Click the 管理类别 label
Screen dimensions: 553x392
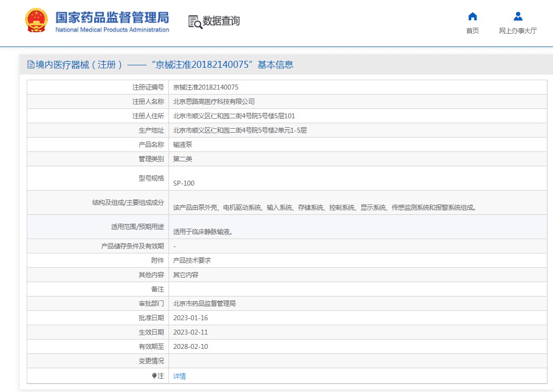151,159
